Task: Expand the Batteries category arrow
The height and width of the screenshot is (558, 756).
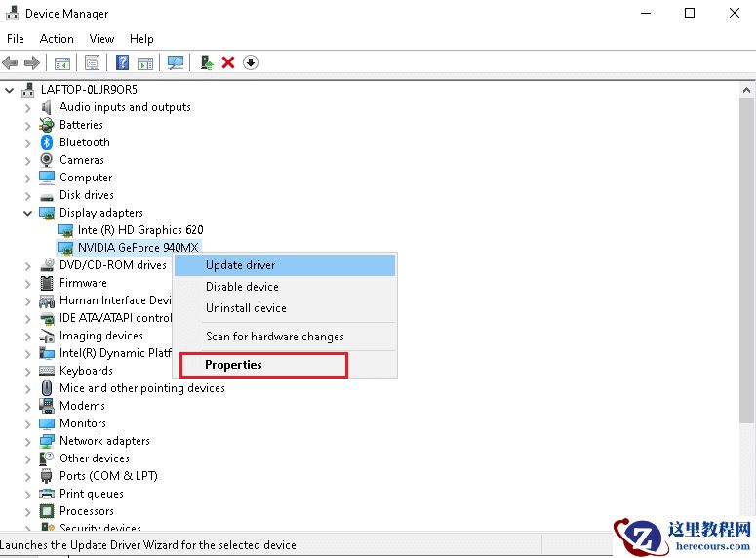Action: (28, 127)
